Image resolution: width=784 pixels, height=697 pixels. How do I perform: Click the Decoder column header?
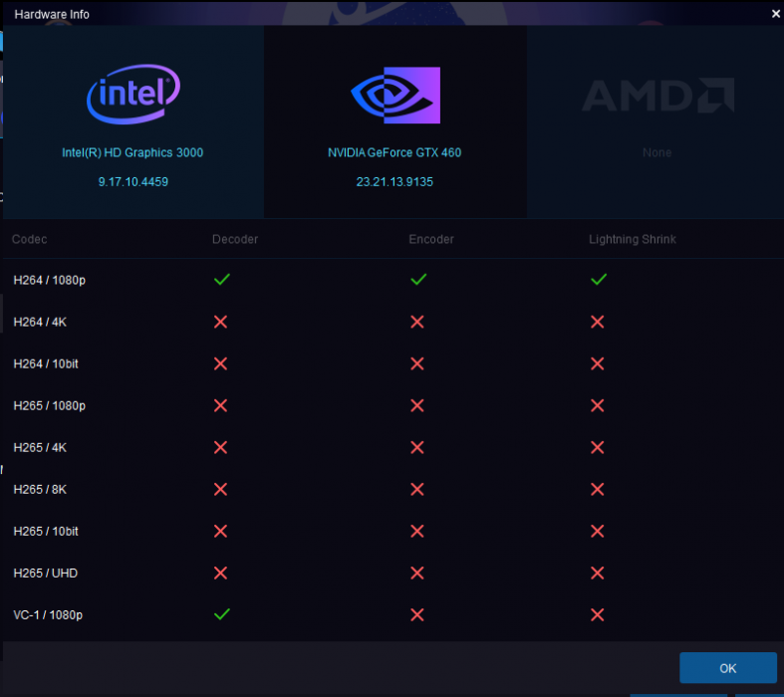pyautogui.click(x=235, y=239)
